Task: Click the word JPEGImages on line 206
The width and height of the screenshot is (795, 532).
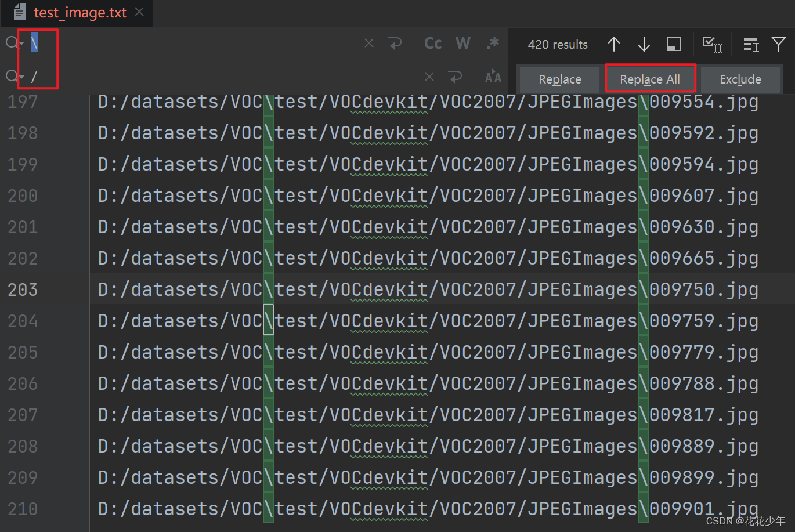Action: (583, 384)
